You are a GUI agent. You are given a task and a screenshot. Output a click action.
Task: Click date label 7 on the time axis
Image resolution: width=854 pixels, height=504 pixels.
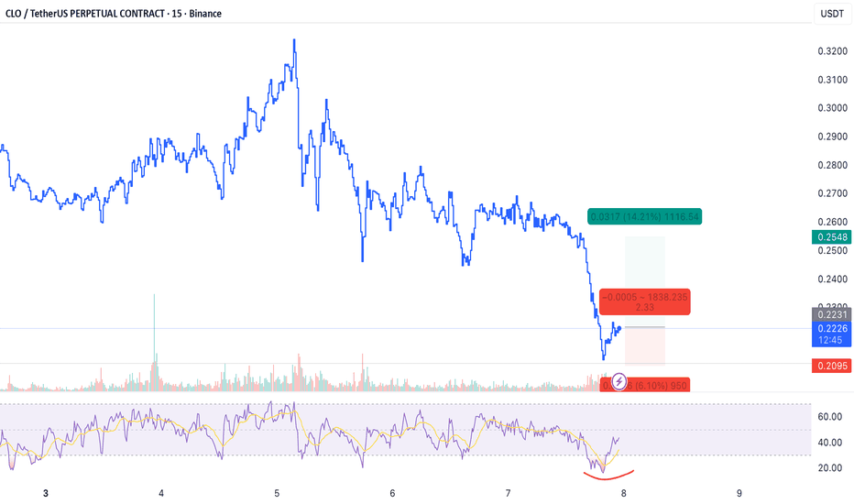click(x=509, y=493)
